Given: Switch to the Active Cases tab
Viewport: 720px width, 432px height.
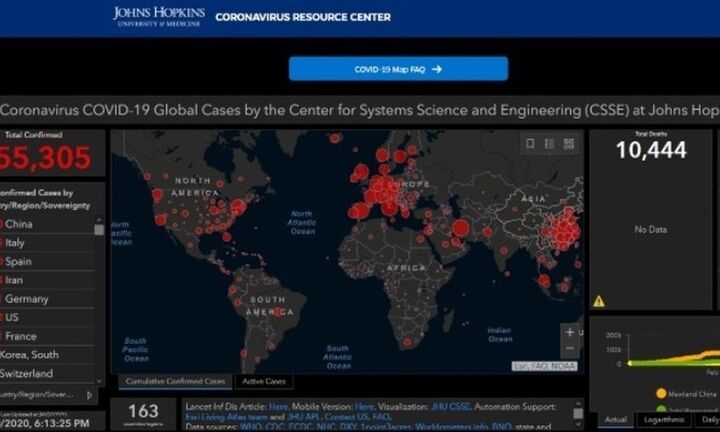Looking at the screenshot, I should [264, 382].
